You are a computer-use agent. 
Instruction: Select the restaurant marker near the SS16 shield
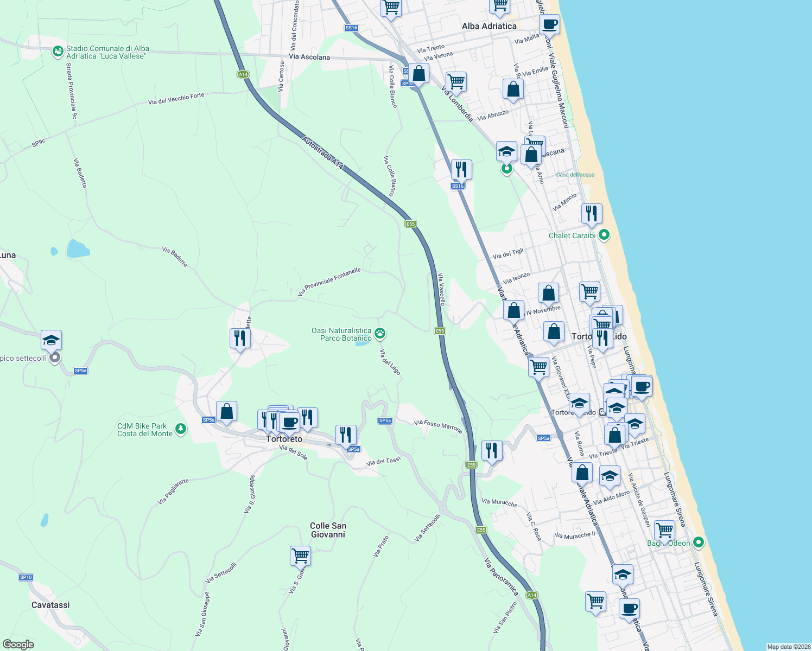tap(462, 170)
